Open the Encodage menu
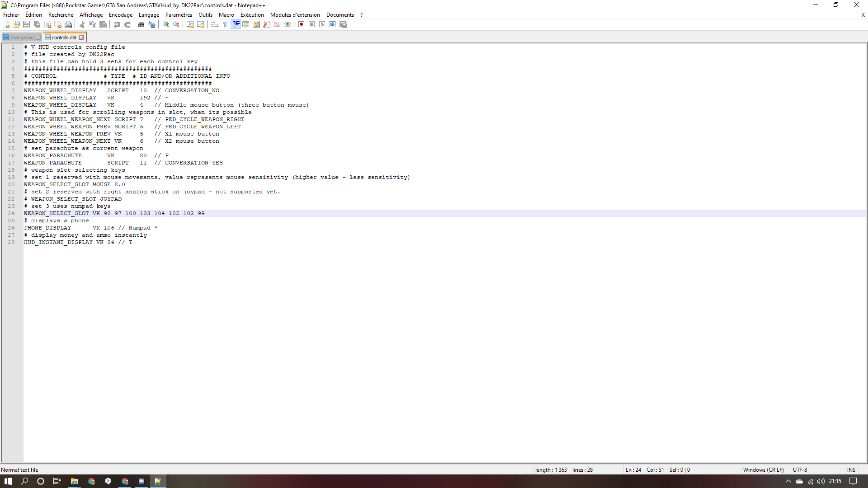This screenshot has width=868, height=488. (120, 14)
